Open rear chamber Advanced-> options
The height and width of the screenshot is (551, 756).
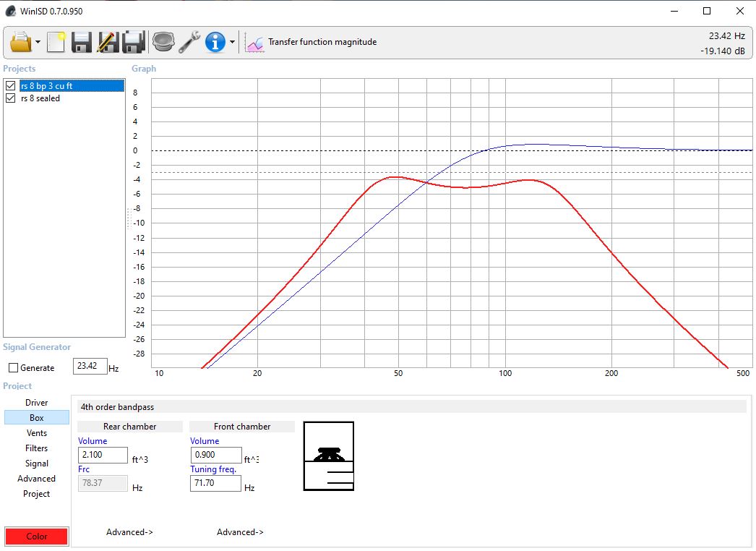[x=129, y=532]
